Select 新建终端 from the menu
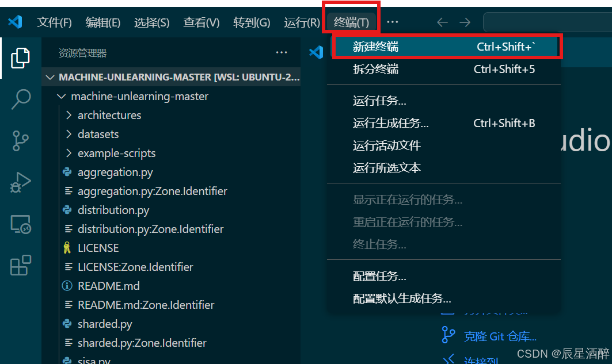The width and height of the screenshot is (612, 364). click(x=377, y=46)
